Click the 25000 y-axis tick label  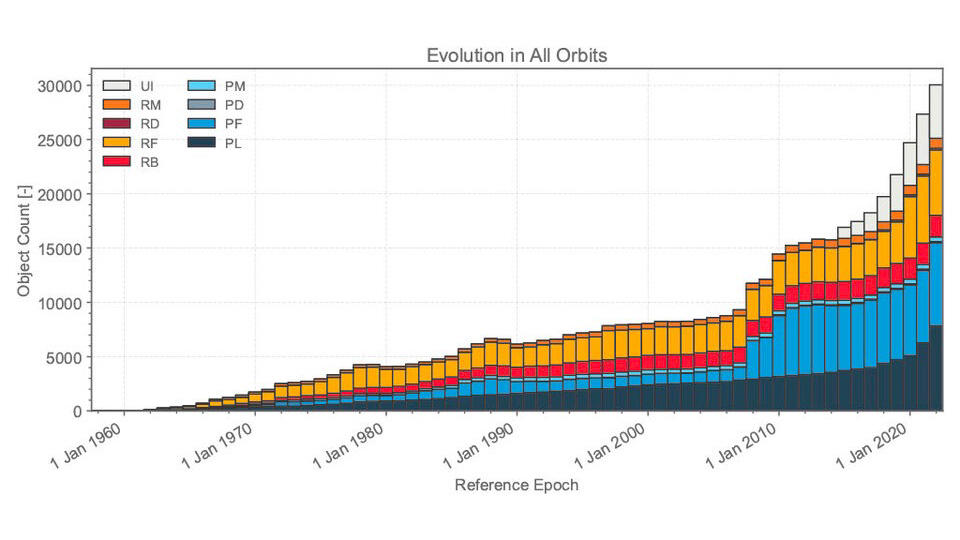59,140
